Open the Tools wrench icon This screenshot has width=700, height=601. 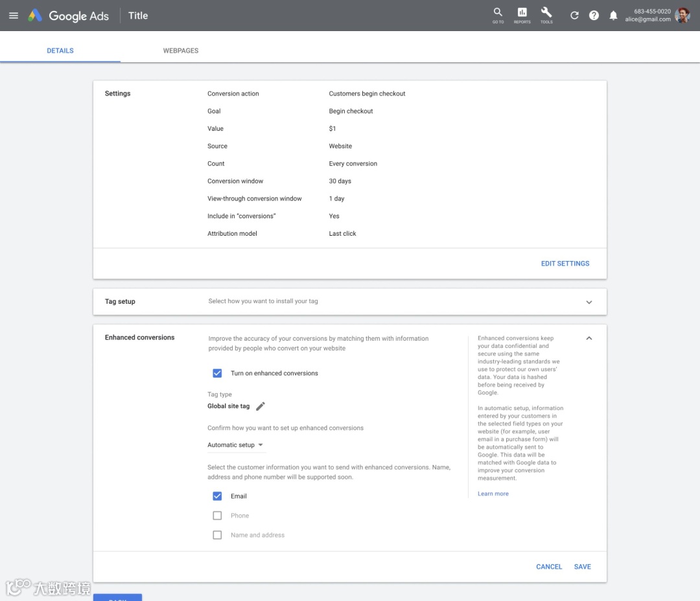(x=546, y=14)
